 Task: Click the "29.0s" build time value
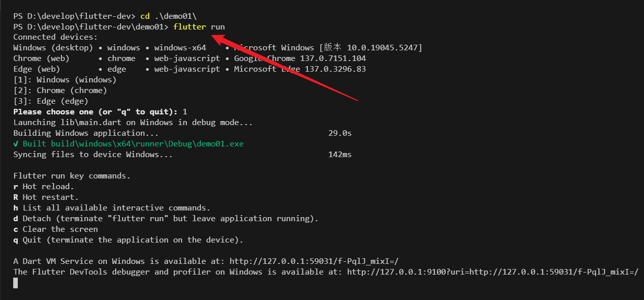point(340,133)
